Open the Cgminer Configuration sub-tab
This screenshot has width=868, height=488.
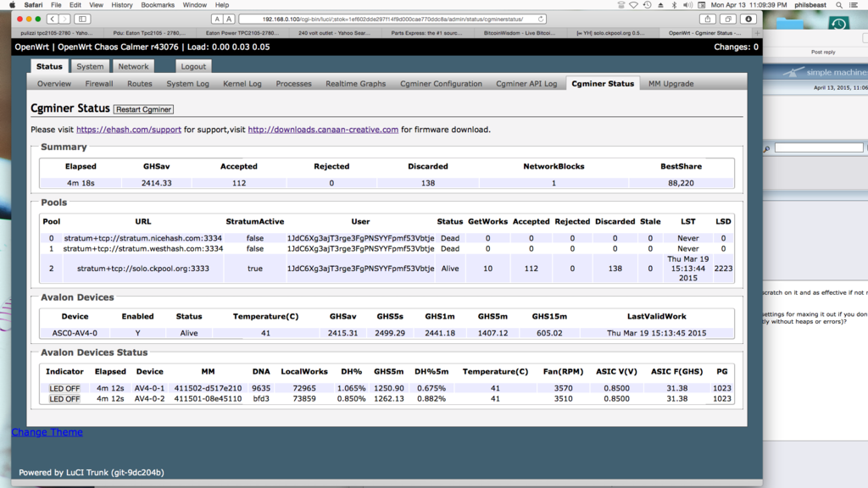441,84
